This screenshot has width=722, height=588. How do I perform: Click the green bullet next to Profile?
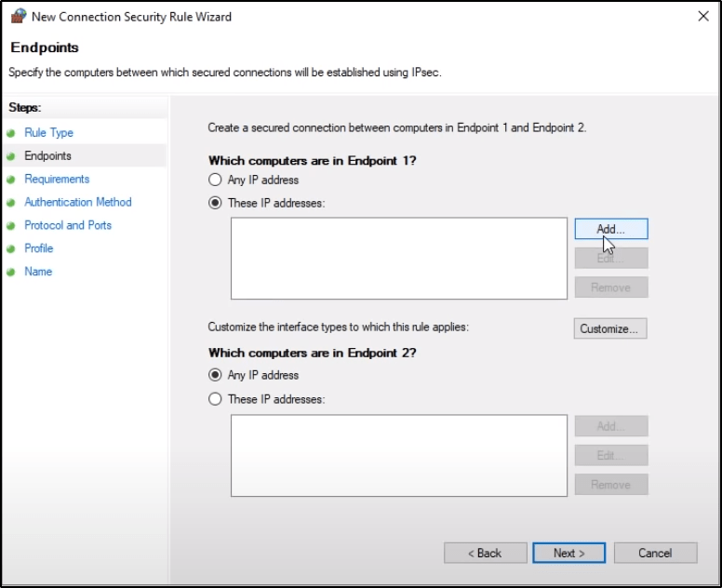pos(11,249)
